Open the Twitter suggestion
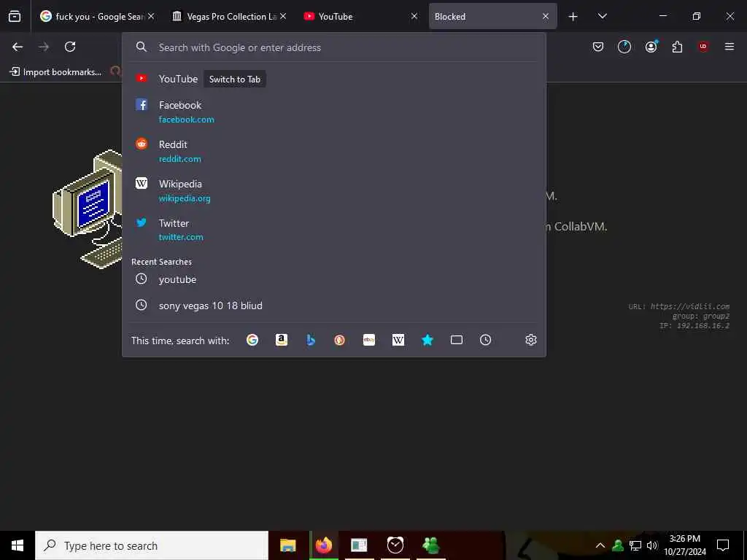The height and width of the screenshot is (560, 747). pyautogui.click(x=333, y=230)
